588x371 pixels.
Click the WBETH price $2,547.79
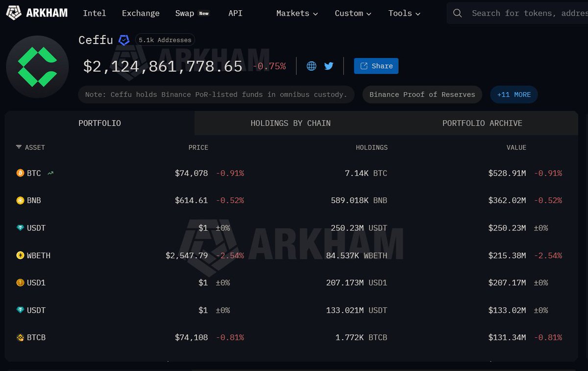[x=187, y=255]
